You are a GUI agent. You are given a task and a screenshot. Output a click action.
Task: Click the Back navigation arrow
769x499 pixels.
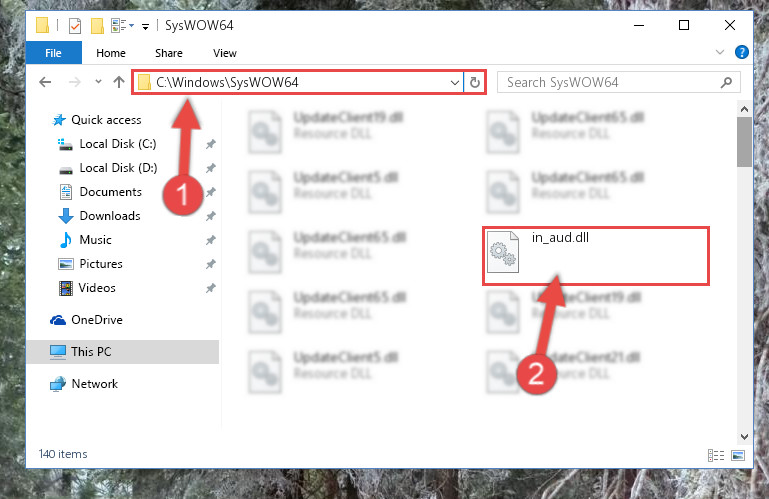pos(45,82)
